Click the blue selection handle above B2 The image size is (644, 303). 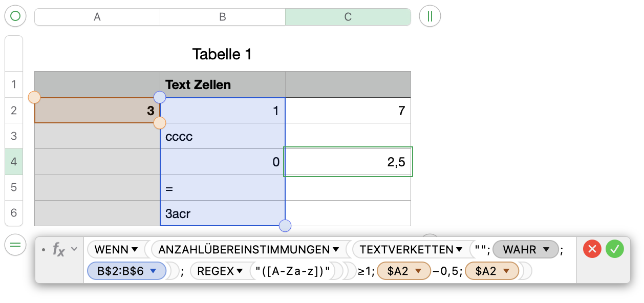point(160,97)
